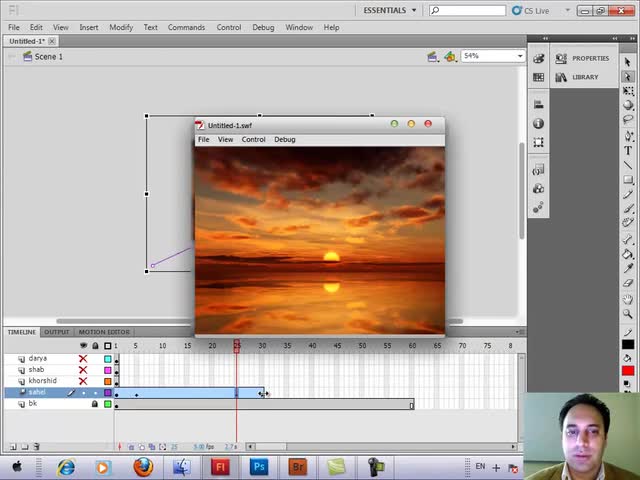Select the Hand tool
The image size is (640, 480).
point(628,299)
